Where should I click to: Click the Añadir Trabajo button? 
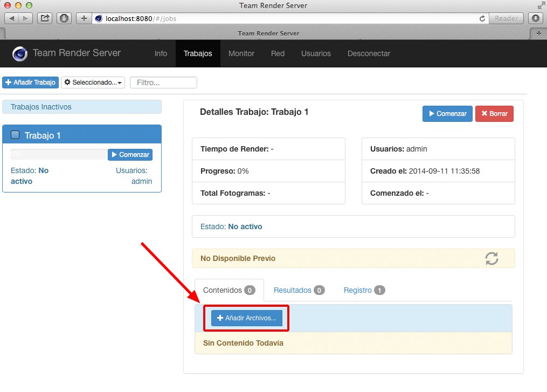30,82
